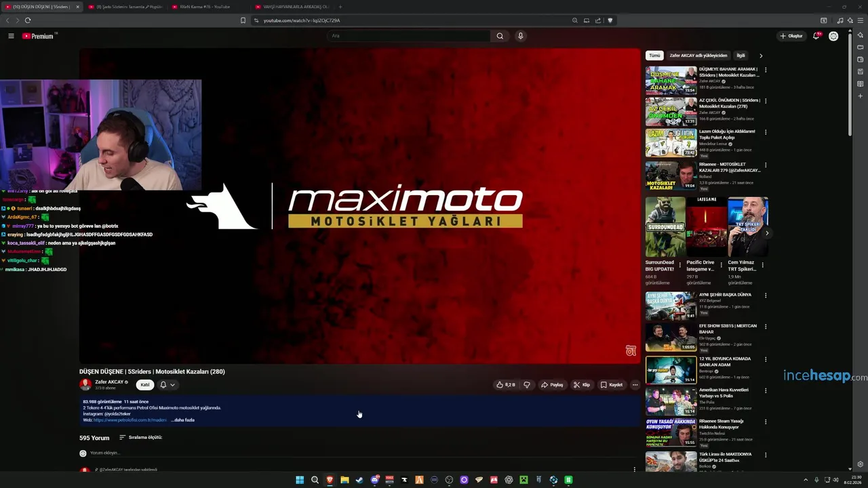Open options for DÜŞMEYE BAHANE ARAMAK video
This screenshot has height=488, width=868.
[x=766, y=70]
